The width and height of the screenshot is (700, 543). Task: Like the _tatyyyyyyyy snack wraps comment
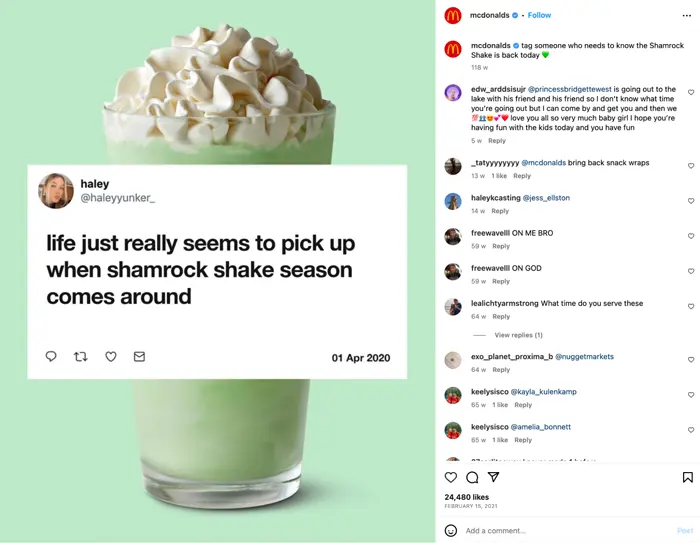tap(691, 166)
